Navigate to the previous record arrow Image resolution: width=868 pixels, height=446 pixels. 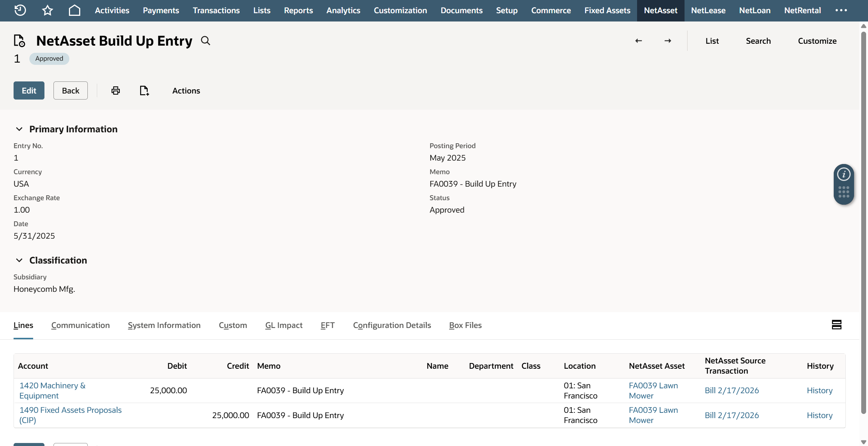pyautogui.click(x=639, y=41)
